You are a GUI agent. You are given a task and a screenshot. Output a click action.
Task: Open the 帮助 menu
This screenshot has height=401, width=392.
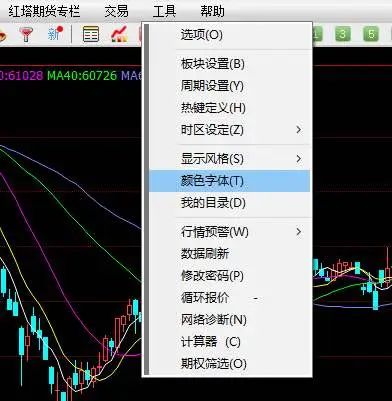(x=212, y=11)
